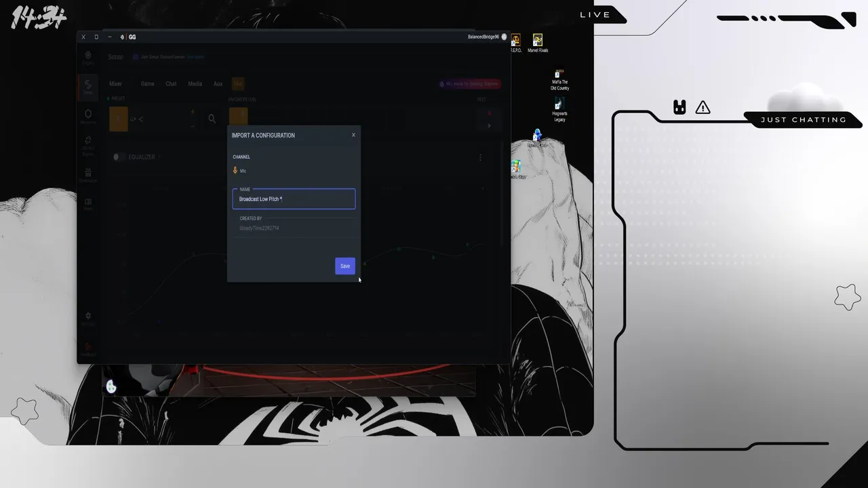Click the warning triangle overlay icon

pos(703,107)
